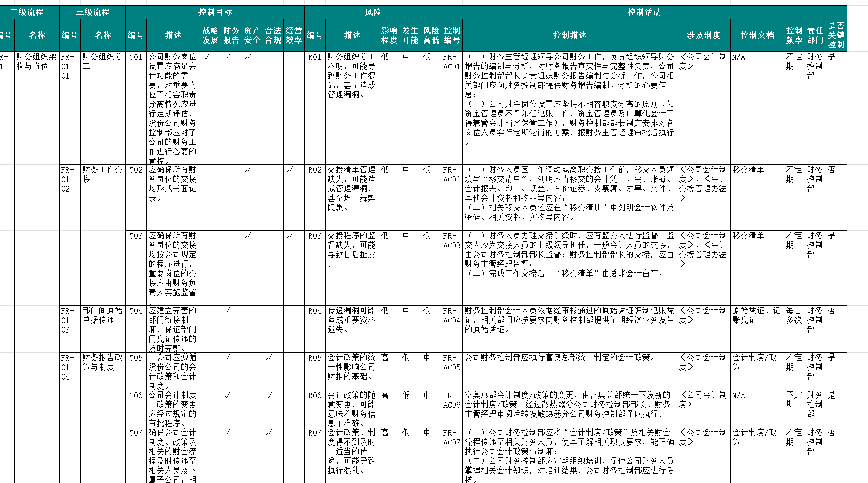Select the 战略发展 column header
This screenshot has width=868, height=483.
pyautogui.click(x=210, y=35)
